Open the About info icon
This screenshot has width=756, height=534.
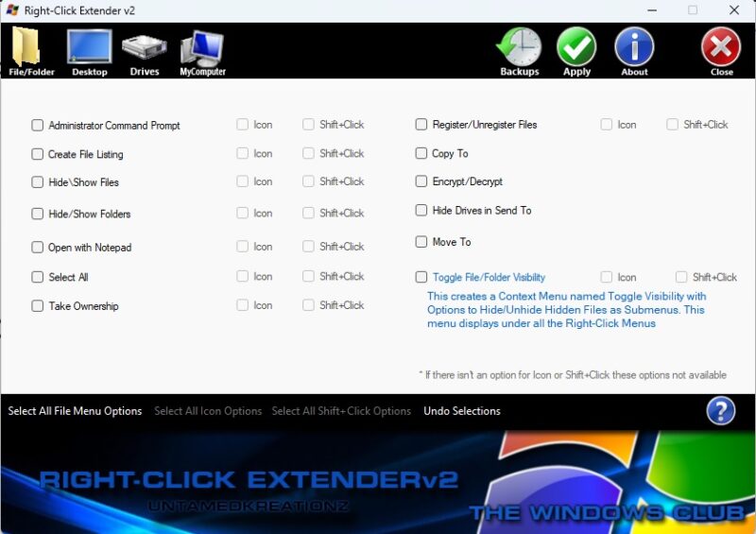click(x=634, y=47)
